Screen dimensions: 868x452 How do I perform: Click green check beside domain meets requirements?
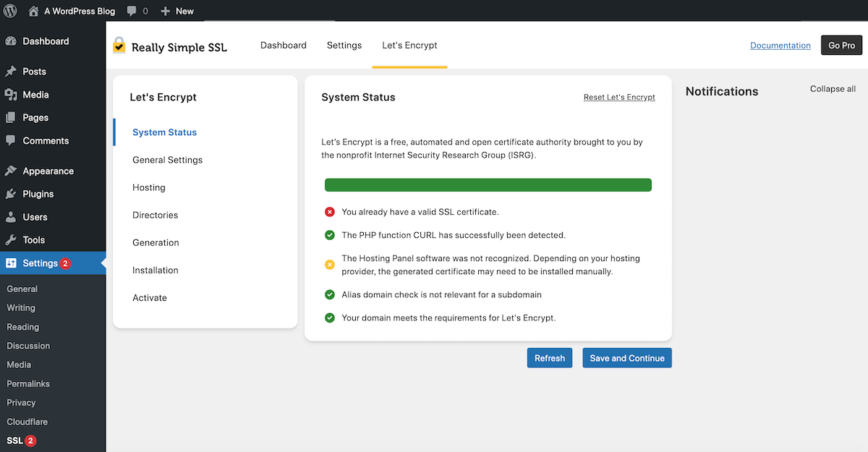pos(330,317)
